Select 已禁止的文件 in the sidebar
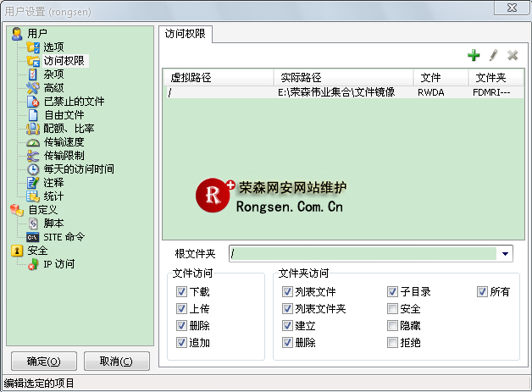The image size is (532, 392). 74,102
